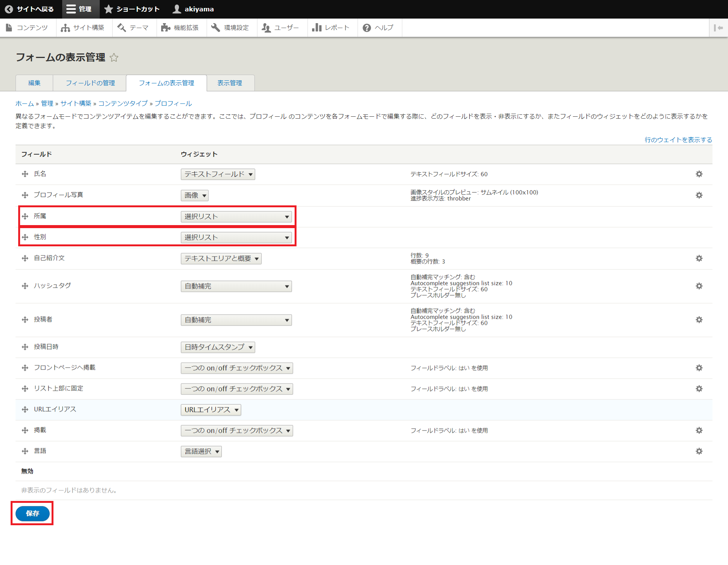Change フロントページへ掲載 checkbox widget dropdown
Image resolution: width=728 pixels, height=565 pixels.
pos(237,368)
